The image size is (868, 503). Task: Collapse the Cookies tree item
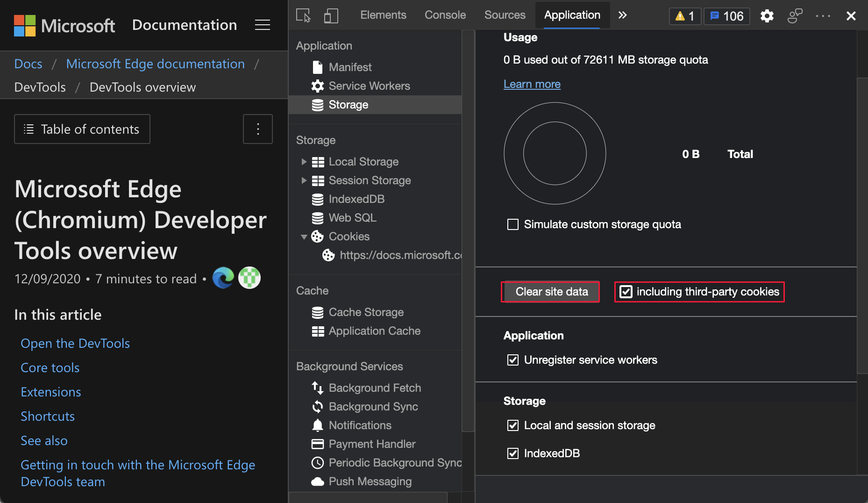(x=304, y=237)
